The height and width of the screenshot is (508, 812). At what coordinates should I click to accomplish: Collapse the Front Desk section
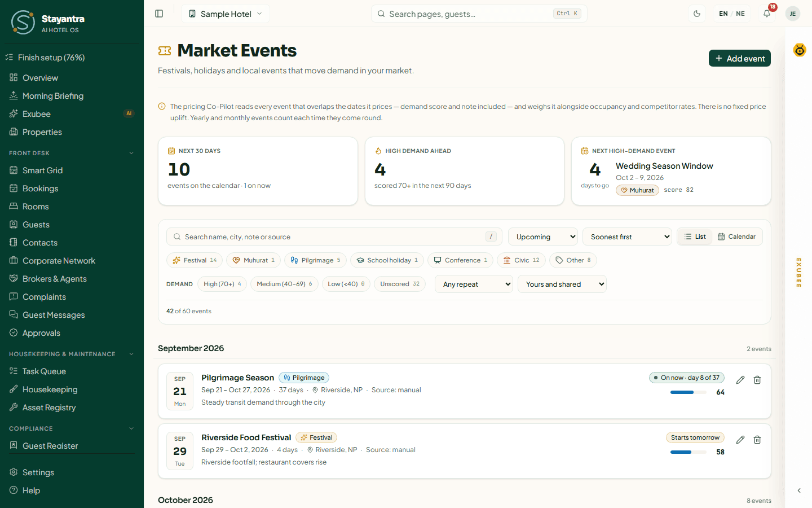click(x=72, y=153)
